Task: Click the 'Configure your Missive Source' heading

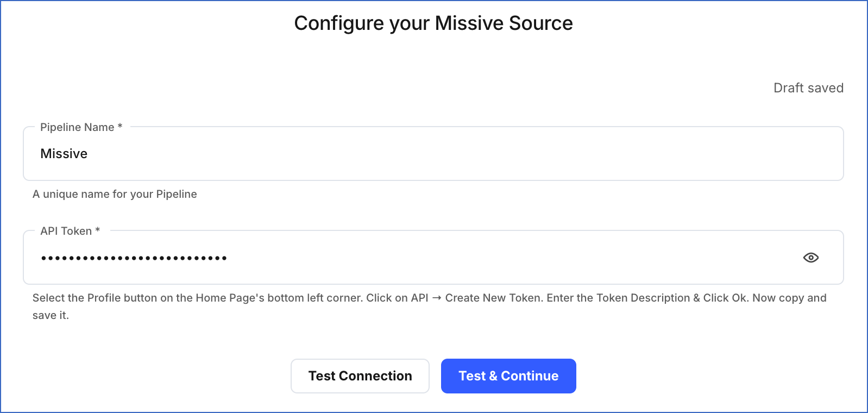Action: (433, 23)
